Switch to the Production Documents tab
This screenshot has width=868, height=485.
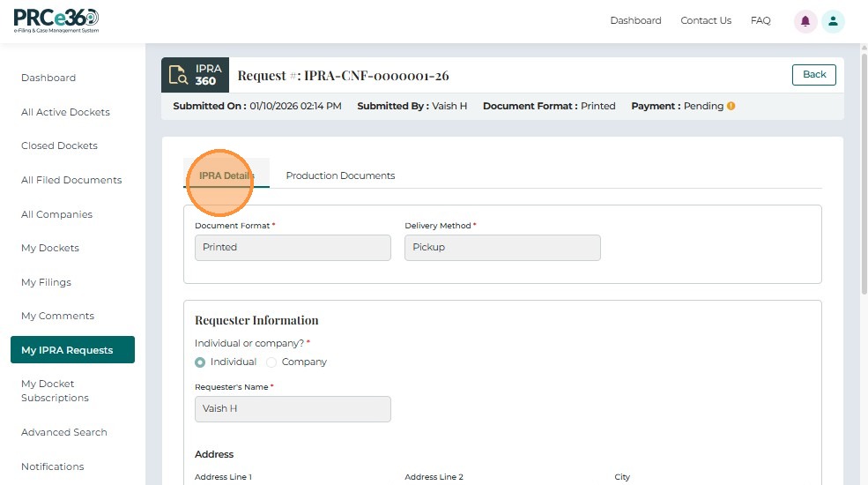coord(340,175)
